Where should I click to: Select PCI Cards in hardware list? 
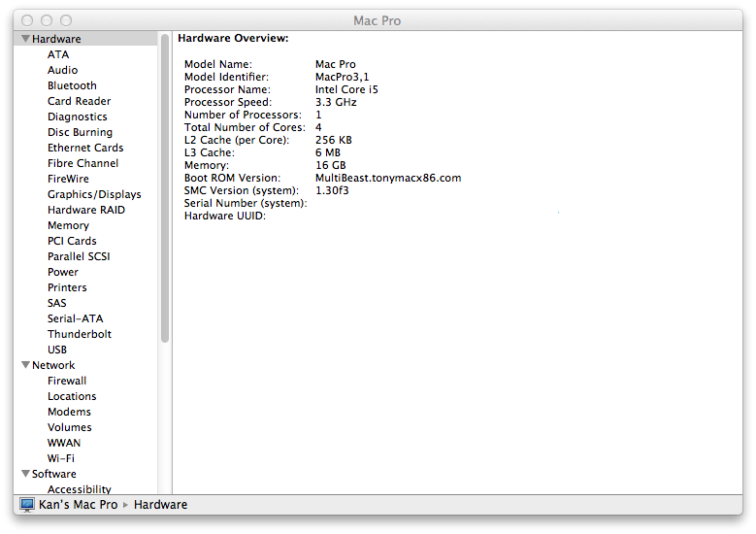coord(72,241)
